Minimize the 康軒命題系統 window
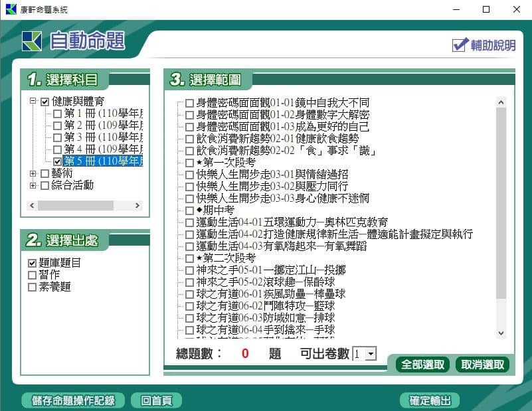The image size is (532, 411). 456,9
